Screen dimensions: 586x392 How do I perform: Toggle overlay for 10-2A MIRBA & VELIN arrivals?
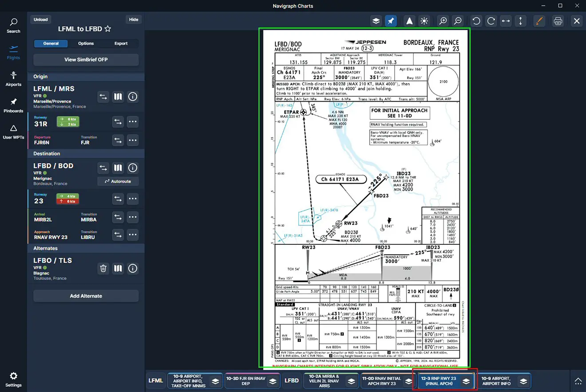pos(351,381)
